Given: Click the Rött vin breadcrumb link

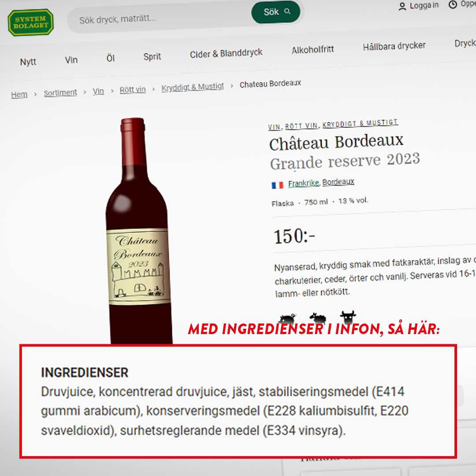Looking at the screenshot, I should (132, 89).
